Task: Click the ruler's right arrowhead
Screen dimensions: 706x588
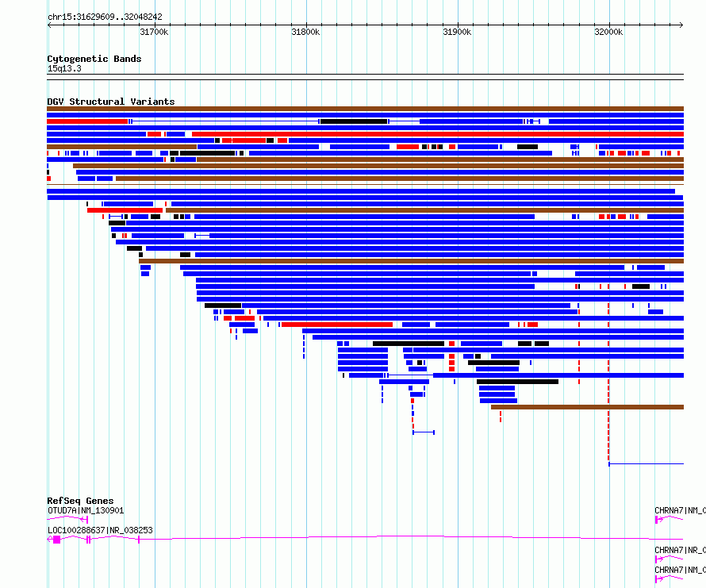Action: point(681,25)
